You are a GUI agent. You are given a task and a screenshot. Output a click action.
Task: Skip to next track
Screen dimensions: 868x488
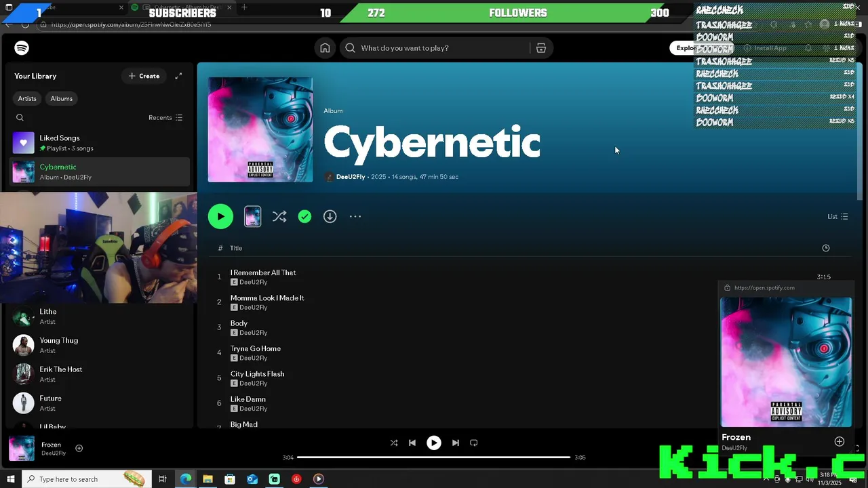(x=456, y=443)
